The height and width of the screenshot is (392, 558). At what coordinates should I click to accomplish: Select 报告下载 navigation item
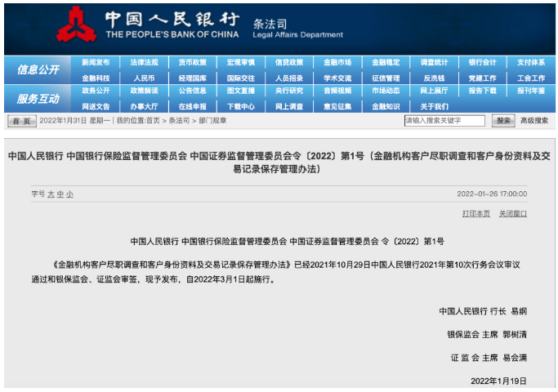(x=483, y=91)
